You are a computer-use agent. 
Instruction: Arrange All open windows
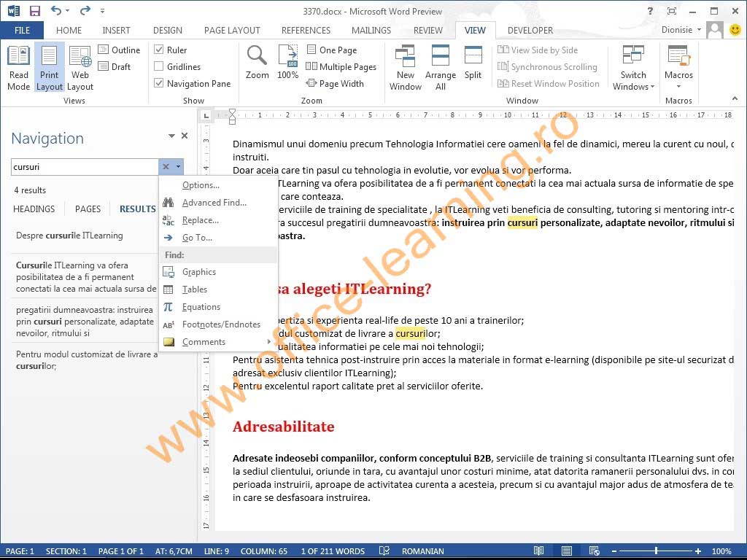440,68
